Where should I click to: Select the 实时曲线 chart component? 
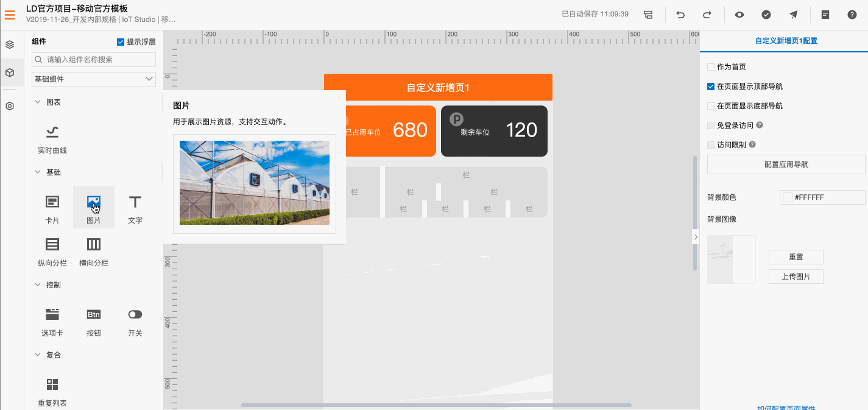click(52, 140)
